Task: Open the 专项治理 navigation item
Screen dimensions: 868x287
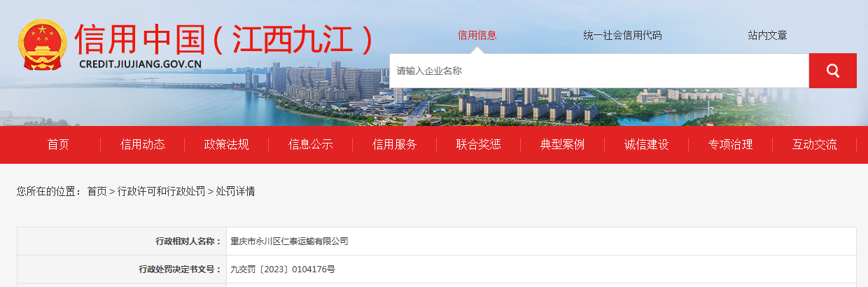Action: [x=731, y=145]
